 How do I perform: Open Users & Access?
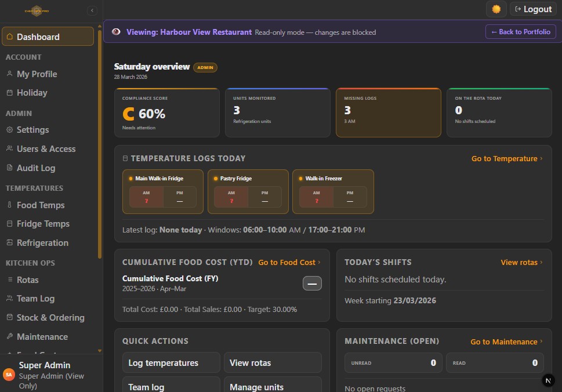[x=48, y=148]
